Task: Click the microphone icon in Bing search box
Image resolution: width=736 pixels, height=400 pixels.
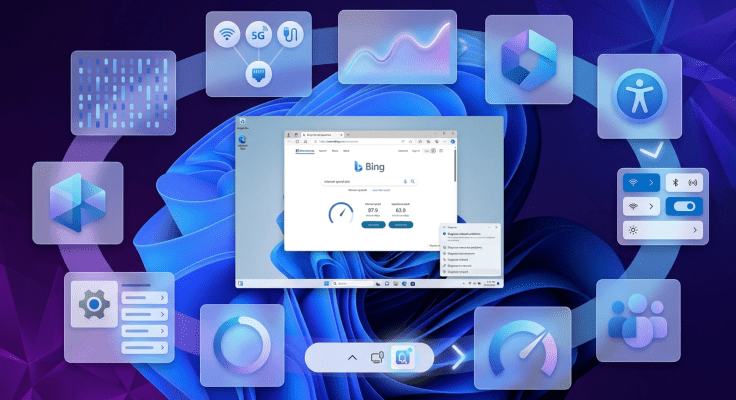Action: [405, 181]
